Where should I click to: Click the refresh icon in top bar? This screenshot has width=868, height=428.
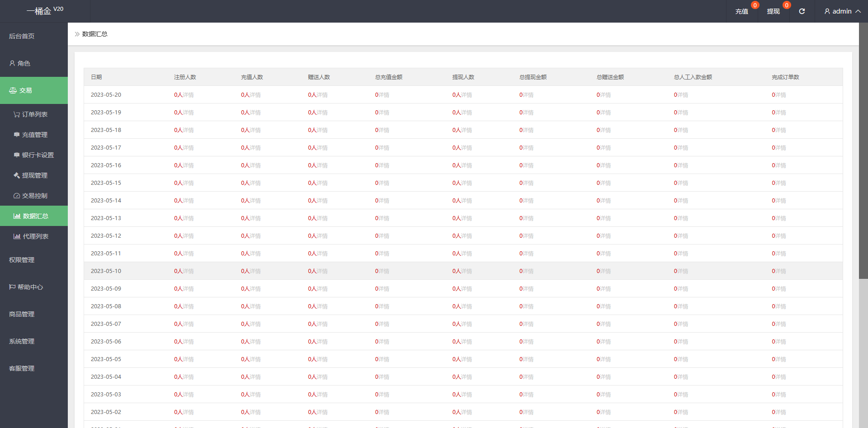coord(802,11)
